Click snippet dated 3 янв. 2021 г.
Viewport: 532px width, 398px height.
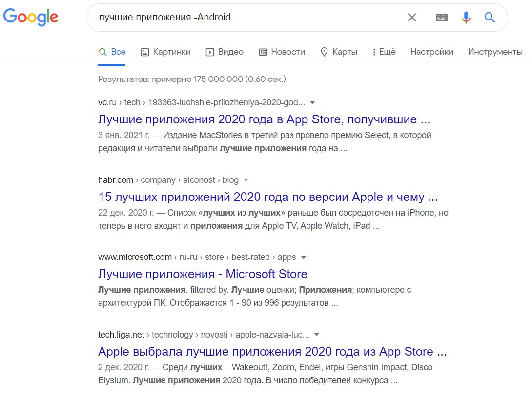tap(265, 142)
